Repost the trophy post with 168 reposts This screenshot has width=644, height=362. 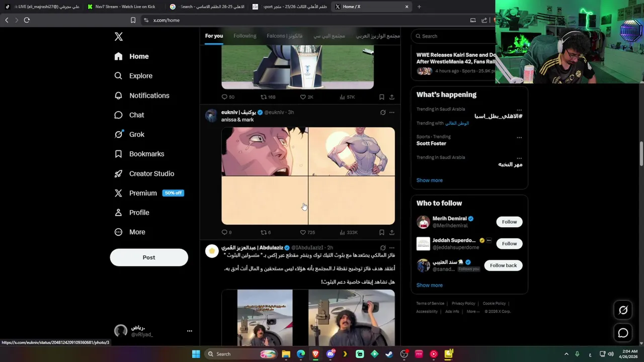tap(268, 97)
